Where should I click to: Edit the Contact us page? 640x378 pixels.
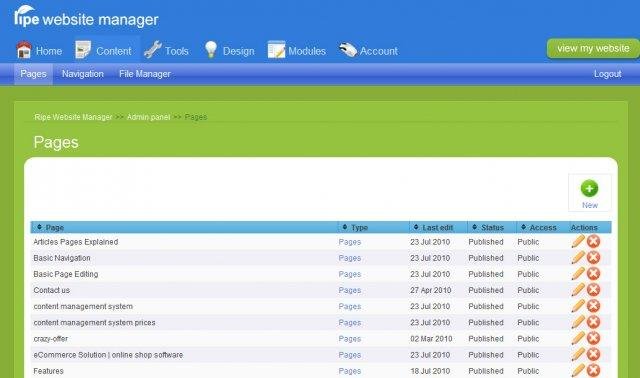click(578, 290)
